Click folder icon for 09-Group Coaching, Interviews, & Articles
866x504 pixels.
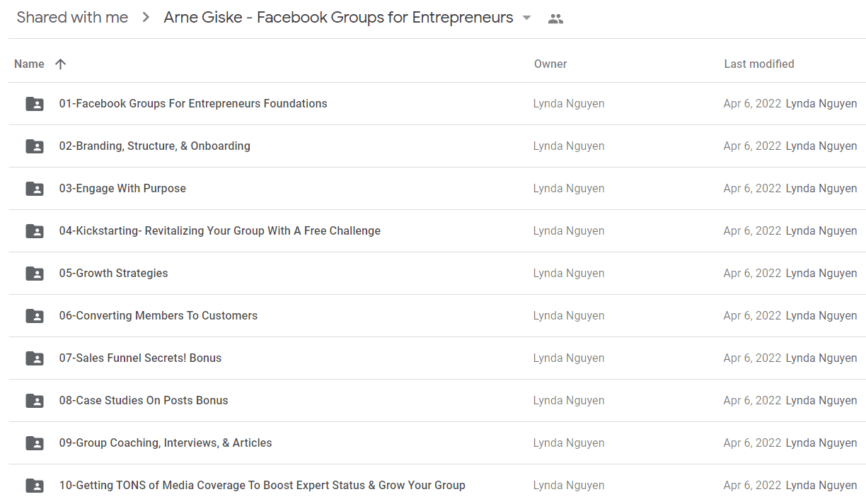35,443
